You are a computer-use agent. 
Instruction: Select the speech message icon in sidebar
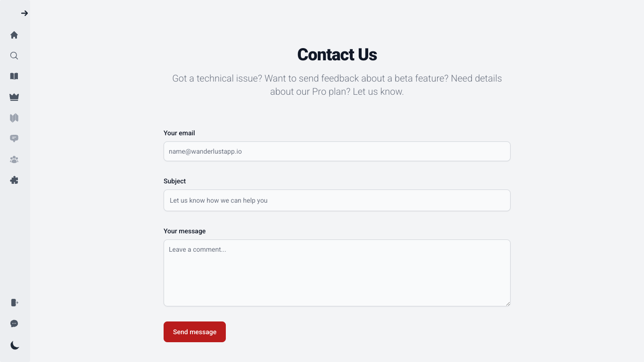point(14,139)
